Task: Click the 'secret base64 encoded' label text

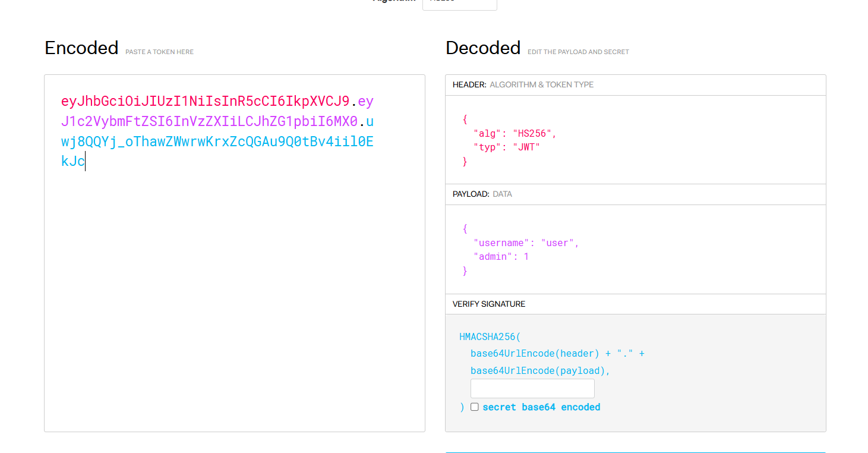Action: [541, 407]
